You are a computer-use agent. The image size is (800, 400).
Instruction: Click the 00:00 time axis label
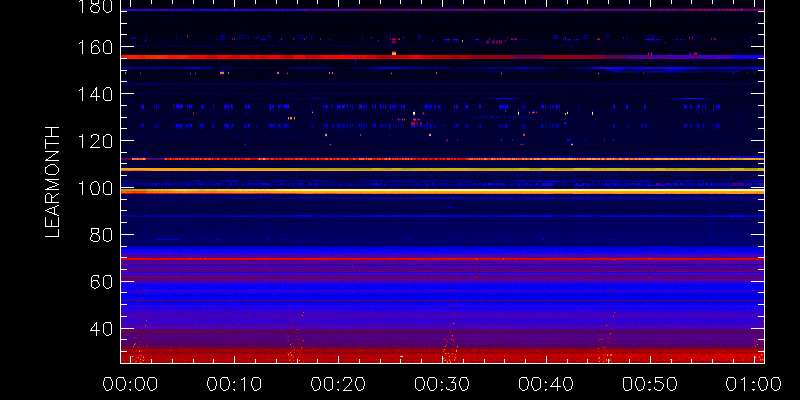[x=131, y=384]
